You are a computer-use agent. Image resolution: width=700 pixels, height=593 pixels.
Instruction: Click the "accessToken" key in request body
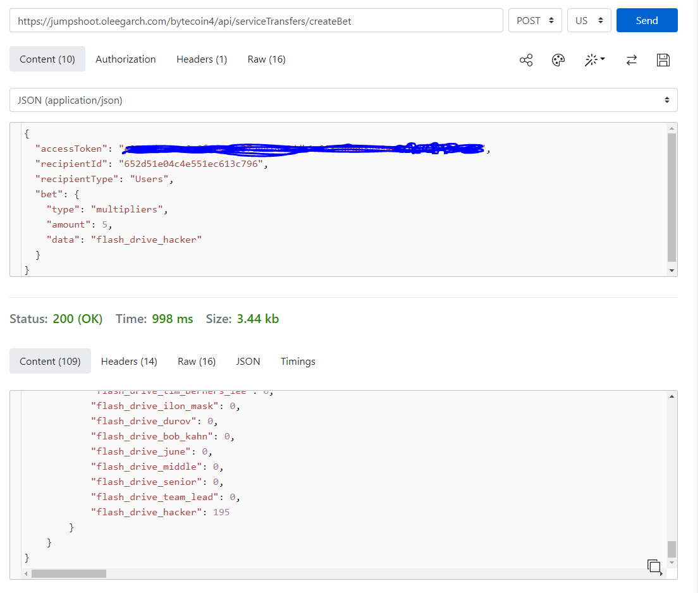pos(71,149)
